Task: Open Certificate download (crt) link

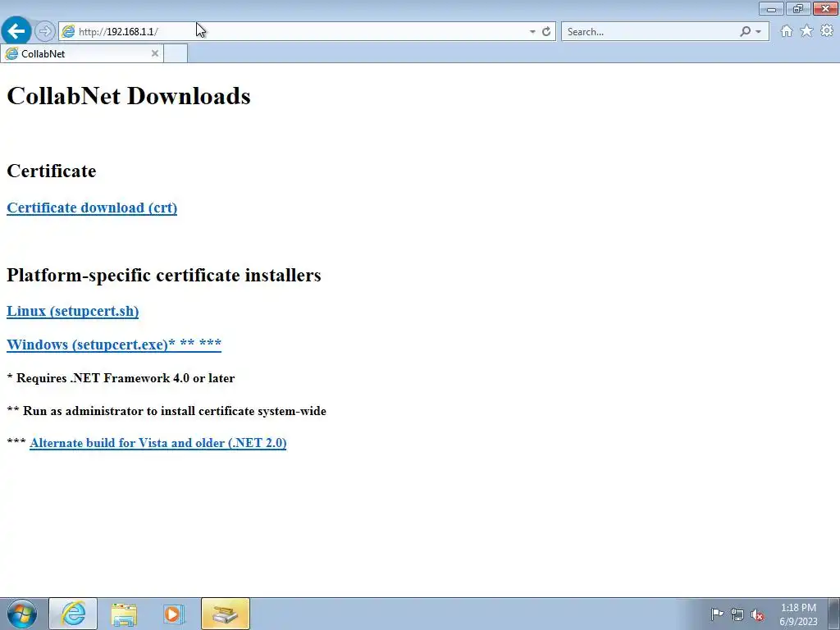Action: point(92,208)
